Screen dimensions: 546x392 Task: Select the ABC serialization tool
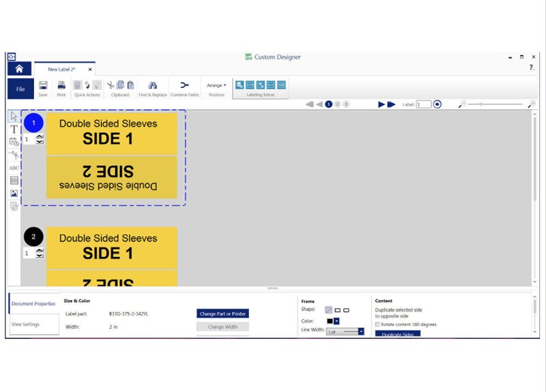[14, 168]
